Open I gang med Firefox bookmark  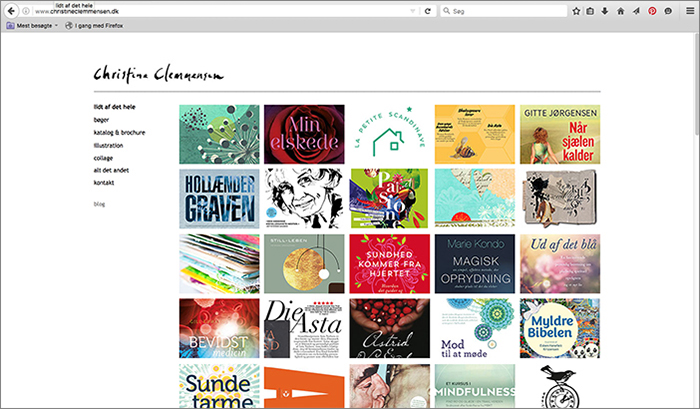click(94, 25)
